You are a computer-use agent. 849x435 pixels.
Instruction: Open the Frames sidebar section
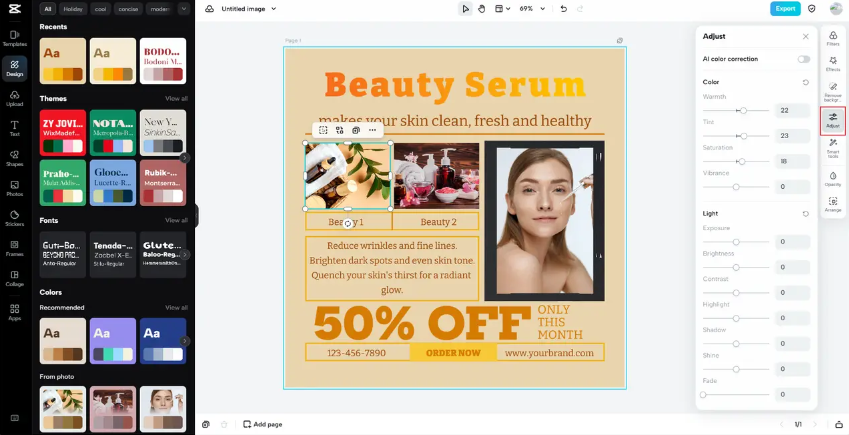click(15, 249)
